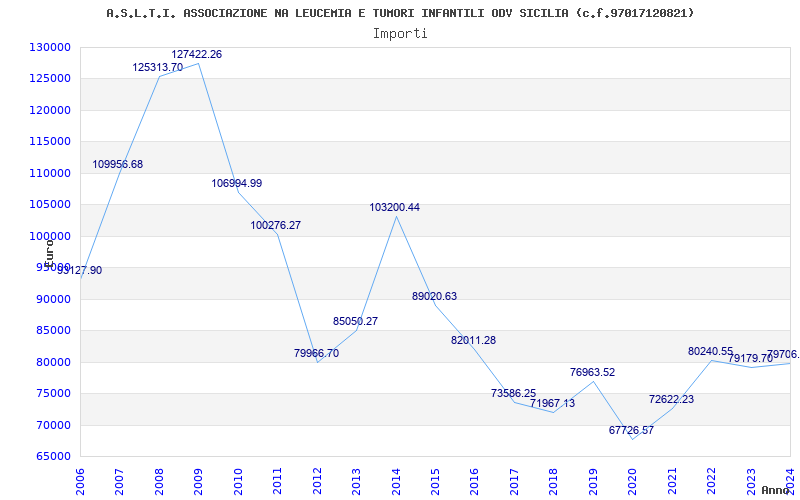This screenshot has width=800, height=500.
Task: Click the data label 89020.63
Action: pyautogui.click(x=435, y=296)
